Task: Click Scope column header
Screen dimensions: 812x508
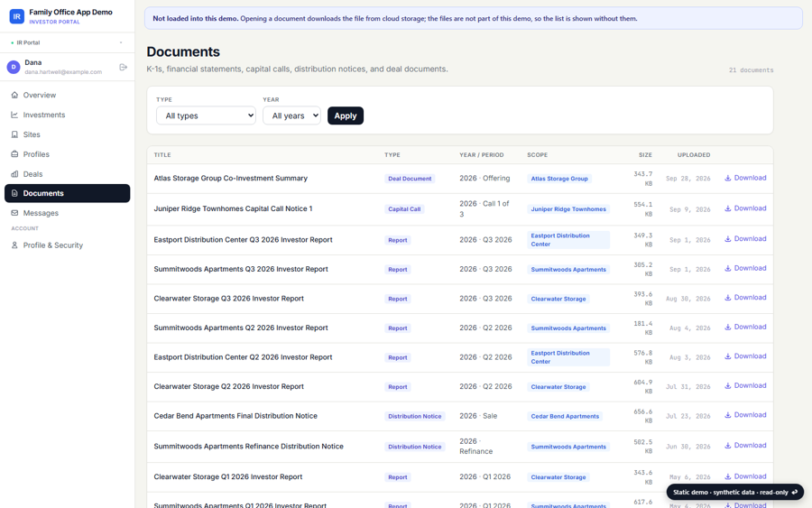Action: [537, 155]
